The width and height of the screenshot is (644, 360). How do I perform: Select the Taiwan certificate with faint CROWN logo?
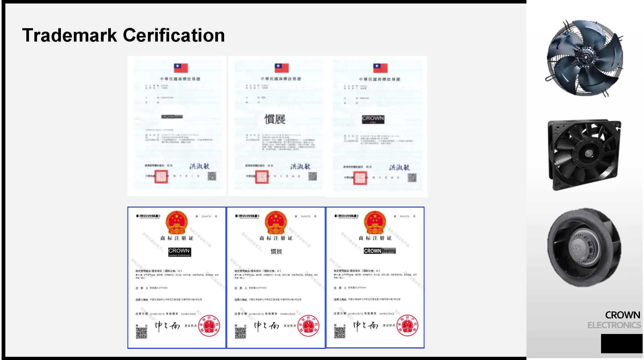[177, 126]
